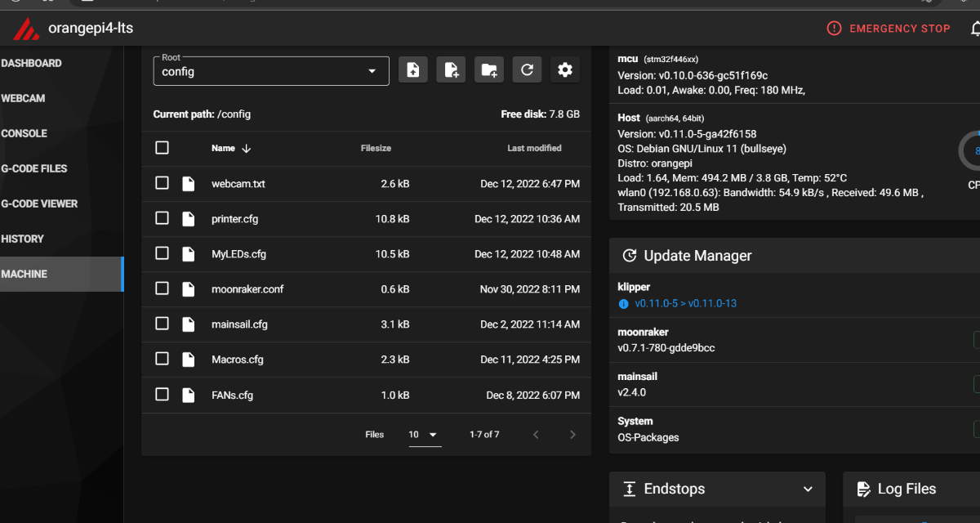Screen dimensions: 980x523
Task: Go to next page of files
Action: click(572, 435)
